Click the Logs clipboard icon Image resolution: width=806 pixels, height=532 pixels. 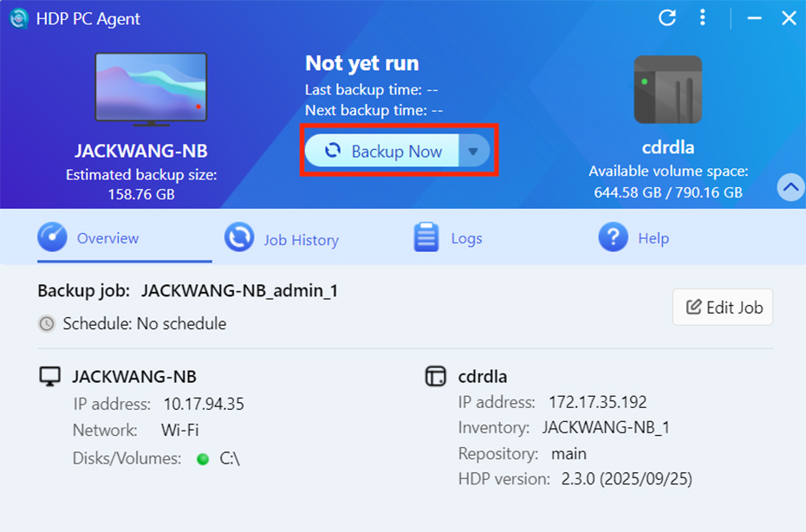(x=426, y=238)
